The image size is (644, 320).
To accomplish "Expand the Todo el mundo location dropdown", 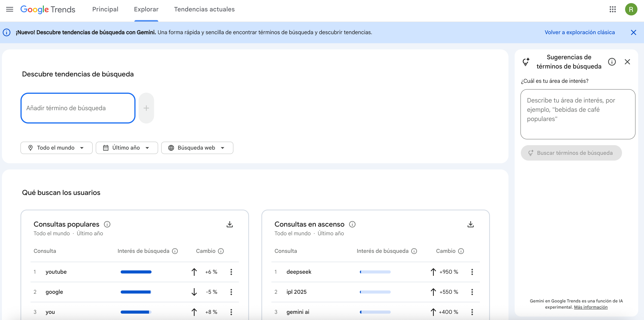I will 57,148.
